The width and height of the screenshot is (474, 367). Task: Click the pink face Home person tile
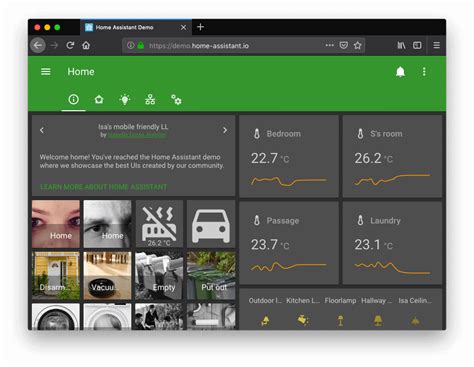tap(56, 224)
